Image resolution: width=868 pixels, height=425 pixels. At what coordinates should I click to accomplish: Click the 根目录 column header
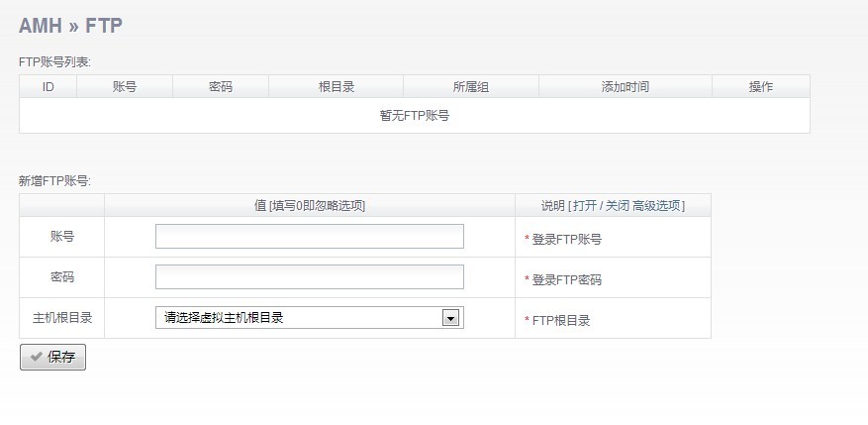(336, 87)
